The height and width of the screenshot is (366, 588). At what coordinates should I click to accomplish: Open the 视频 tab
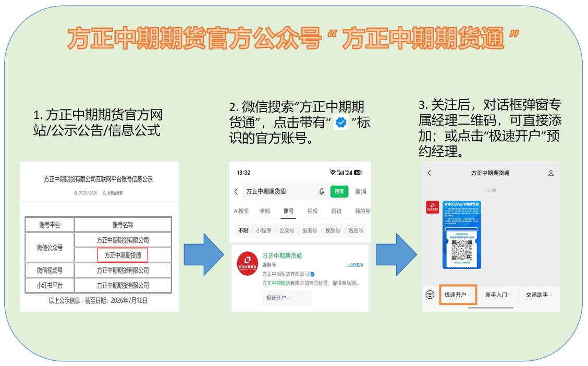[x=312, y=211]
